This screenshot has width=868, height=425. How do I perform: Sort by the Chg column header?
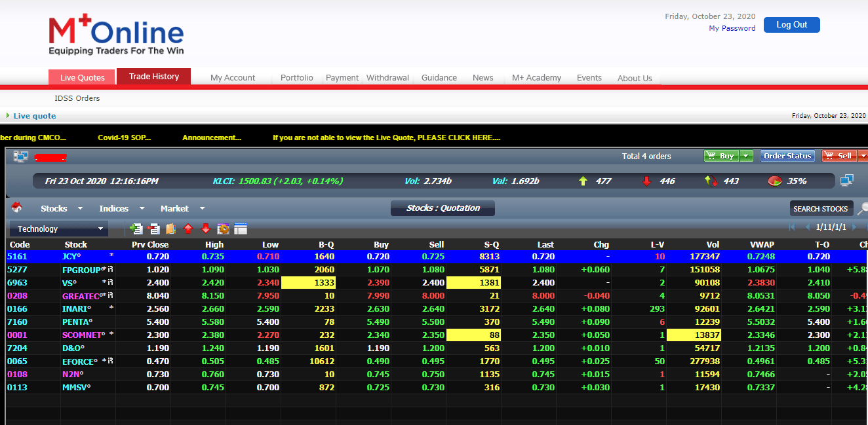coord(601,244)
